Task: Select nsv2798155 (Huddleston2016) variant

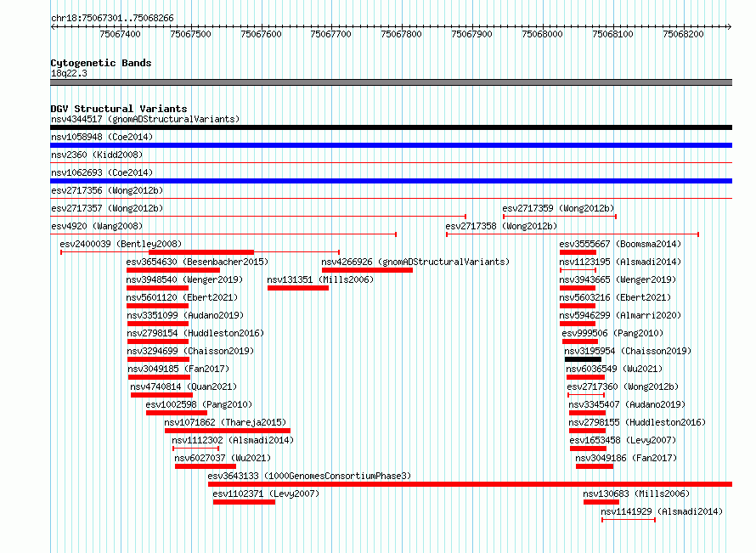Action: click(x=637, y=422)
